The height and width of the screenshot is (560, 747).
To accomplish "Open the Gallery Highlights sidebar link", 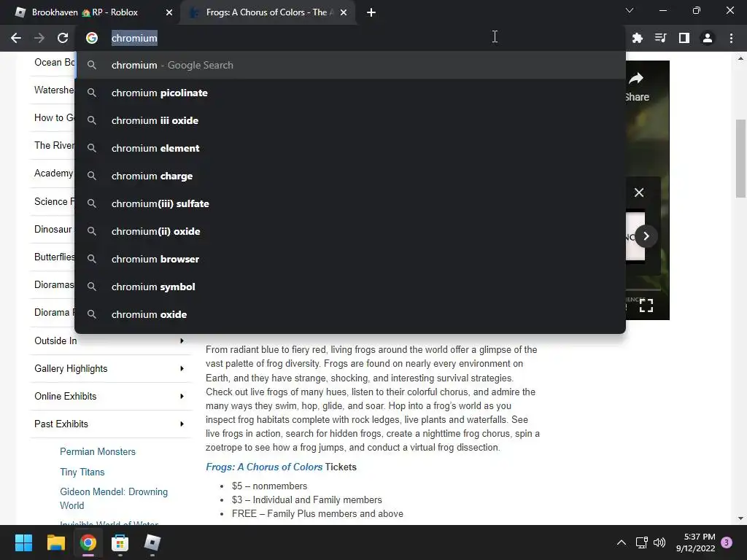I will tap(71, 368).
